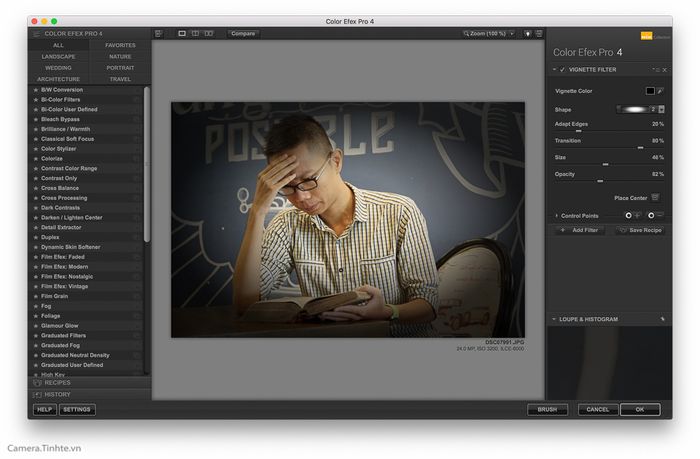The width and height of the screenshot is (700, 459).
Task: Select single image view icon
Action: (x=182, y=33)
